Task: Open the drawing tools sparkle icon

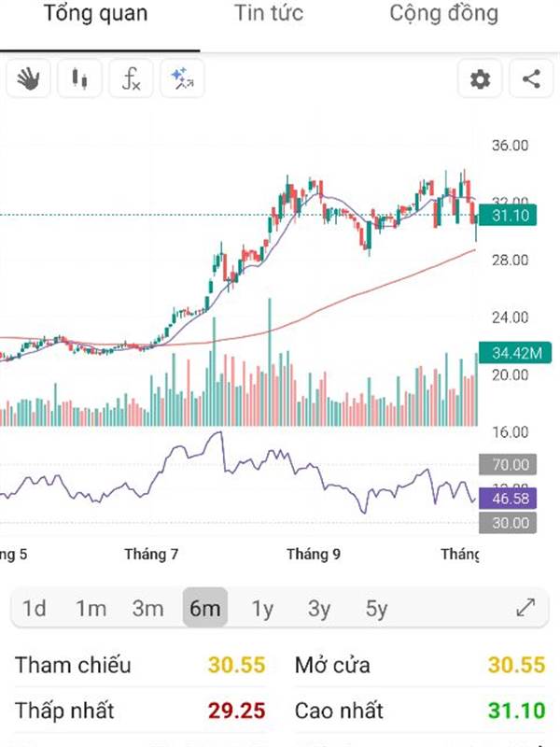Action: pyautogui.click(x=182, y=79)
